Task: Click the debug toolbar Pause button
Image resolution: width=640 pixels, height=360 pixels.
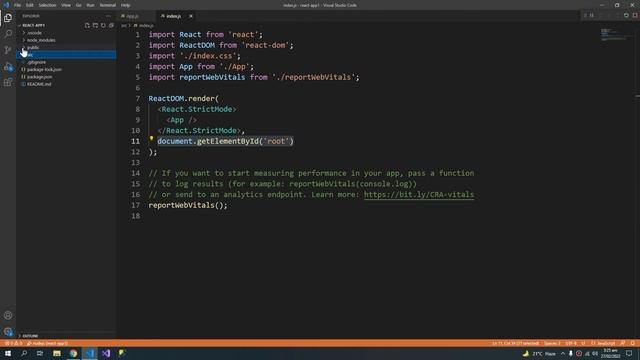Action: pyautogui.click(x=592, y=16)
